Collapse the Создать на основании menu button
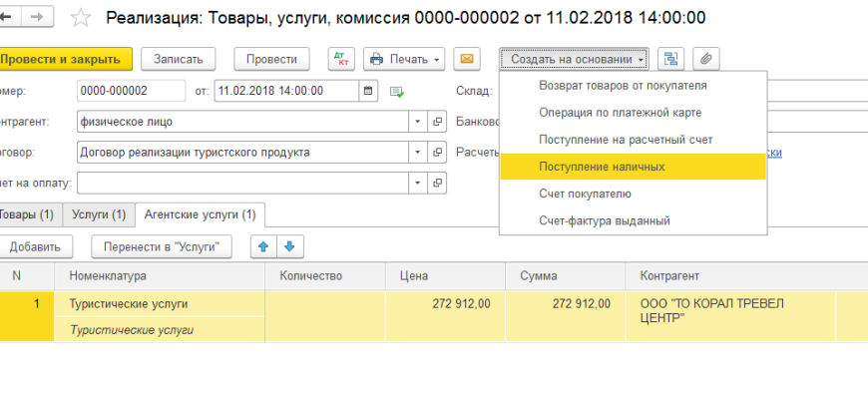Image resolution: width=868 pixels, height=399 pixels. (x=576, y=59)
